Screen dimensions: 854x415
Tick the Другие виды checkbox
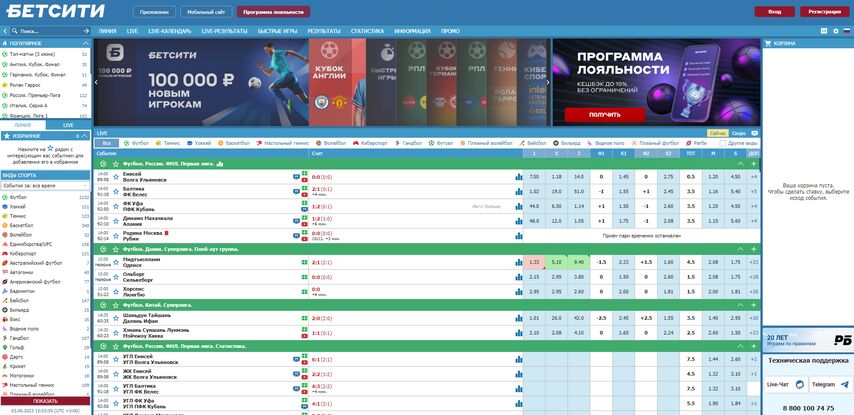723,143
